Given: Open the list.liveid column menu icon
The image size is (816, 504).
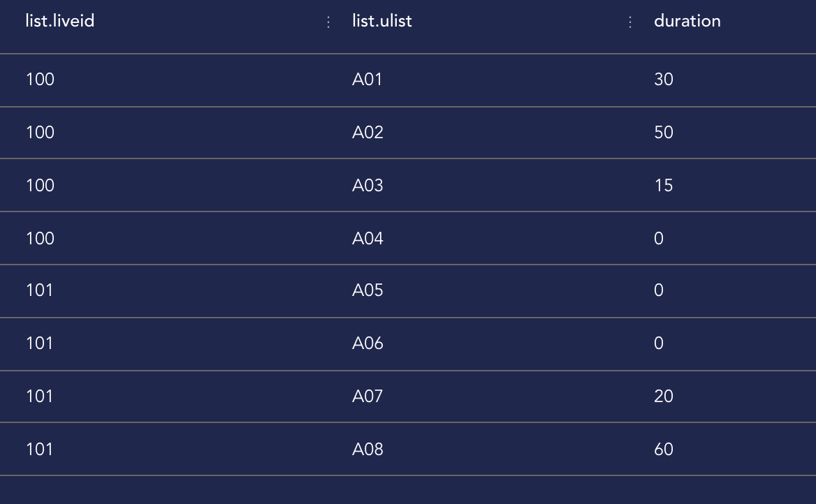Looking at the screenshot, I should [x=328, y=22].
